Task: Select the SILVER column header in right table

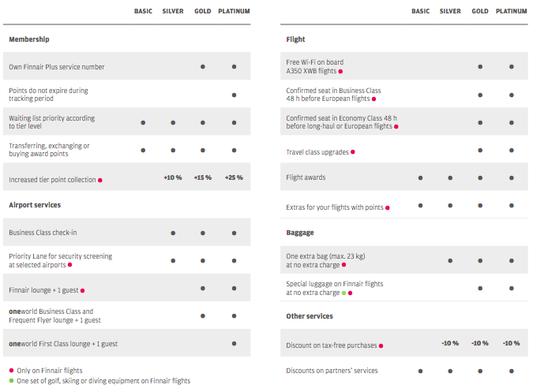Action: pos(450,11)
